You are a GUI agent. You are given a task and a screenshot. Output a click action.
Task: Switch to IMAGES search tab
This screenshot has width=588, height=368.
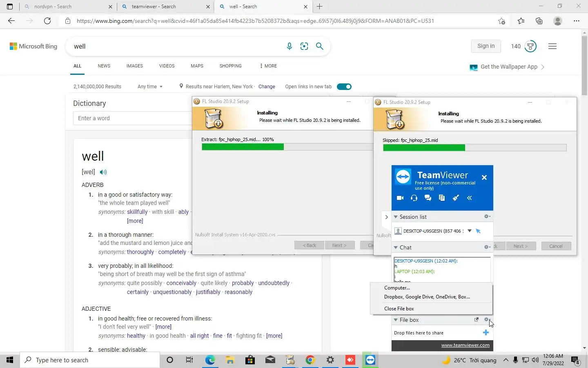tap(135, 66)
